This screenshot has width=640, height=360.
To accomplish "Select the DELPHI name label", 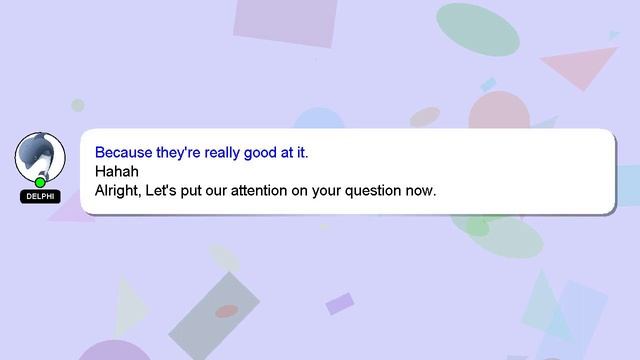I will point(40,197).
